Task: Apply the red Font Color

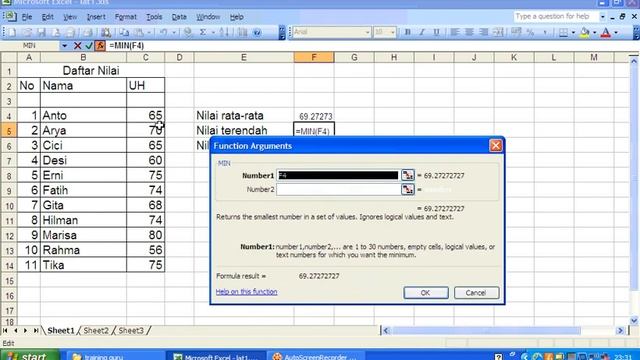Action: [606, 32]
